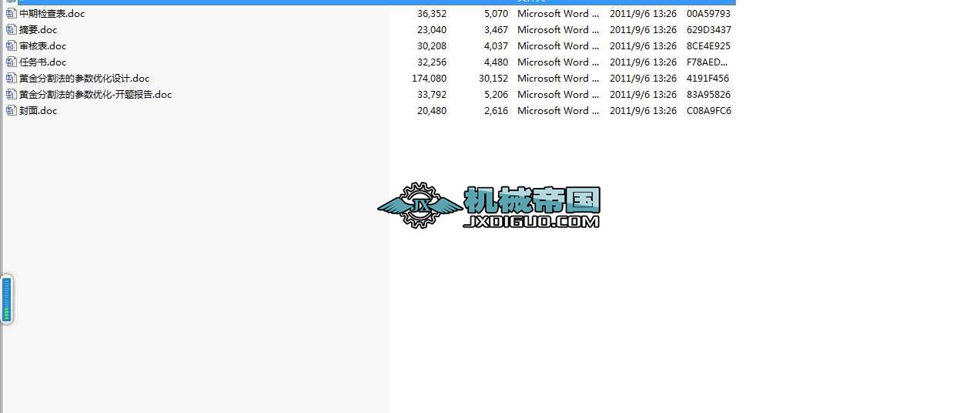Click the size value 36,352
Viewport: 980px width, 413px height.
(432, 14)
